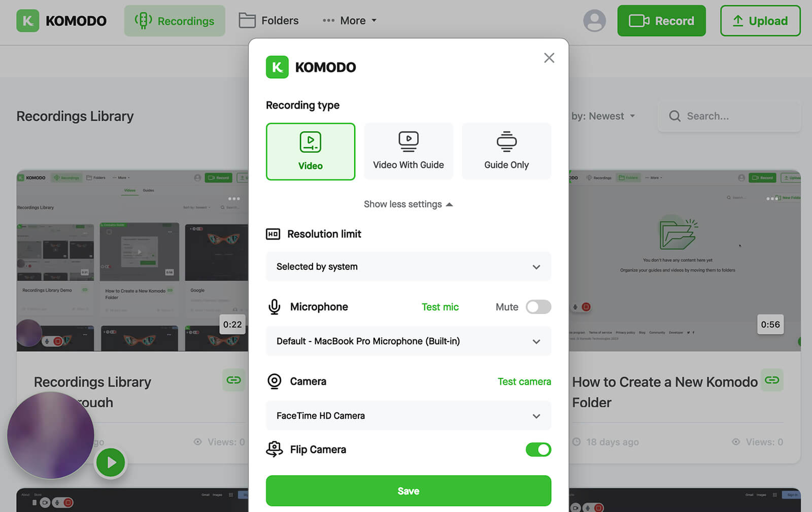Select the Video recording type
Screen dimensions: 812x512
[311, 151]
